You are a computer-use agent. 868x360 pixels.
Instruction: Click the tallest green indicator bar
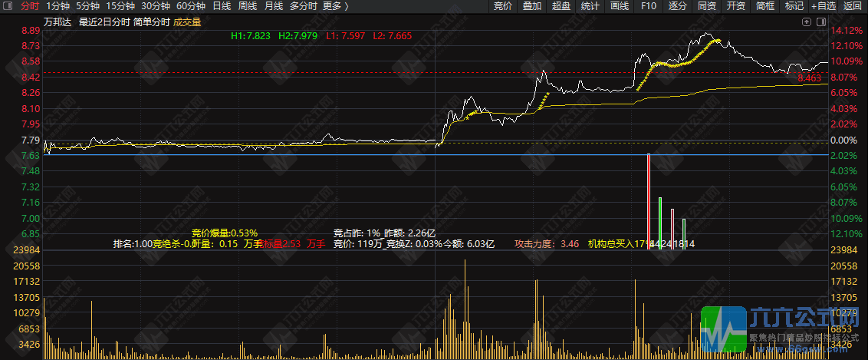[x=660, y=223]
